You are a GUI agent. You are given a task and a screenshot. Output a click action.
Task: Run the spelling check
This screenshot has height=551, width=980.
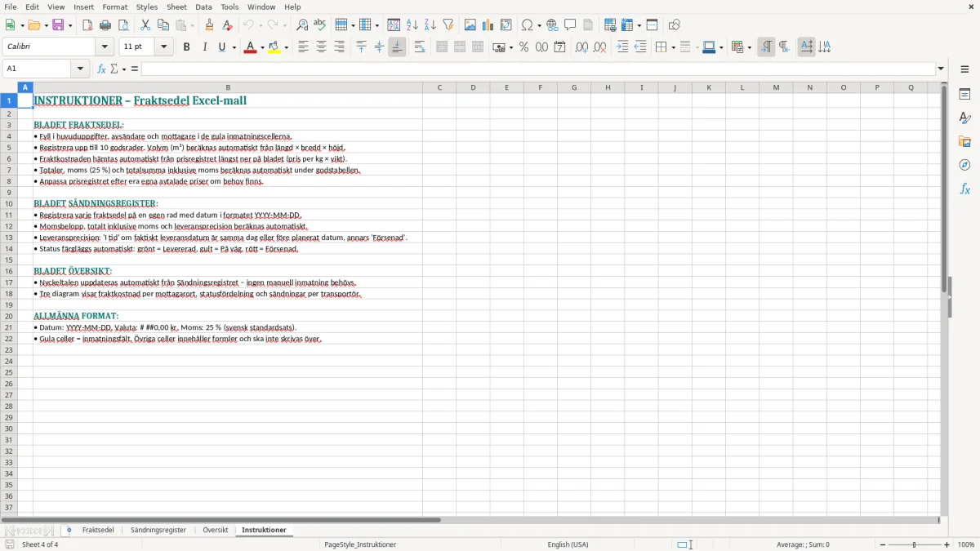click(x=320, y=25)
